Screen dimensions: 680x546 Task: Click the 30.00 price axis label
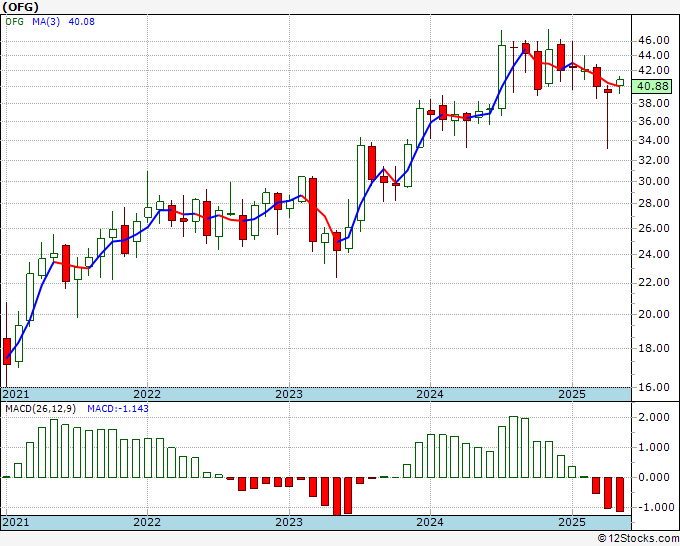pos(653,181)
